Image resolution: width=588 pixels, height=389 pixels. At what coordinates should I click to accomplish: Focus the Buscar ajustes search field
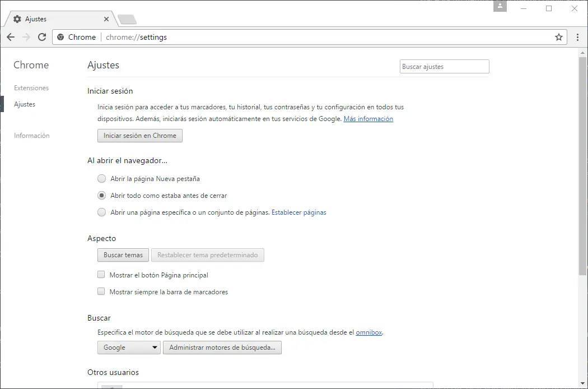coord(445,67)
